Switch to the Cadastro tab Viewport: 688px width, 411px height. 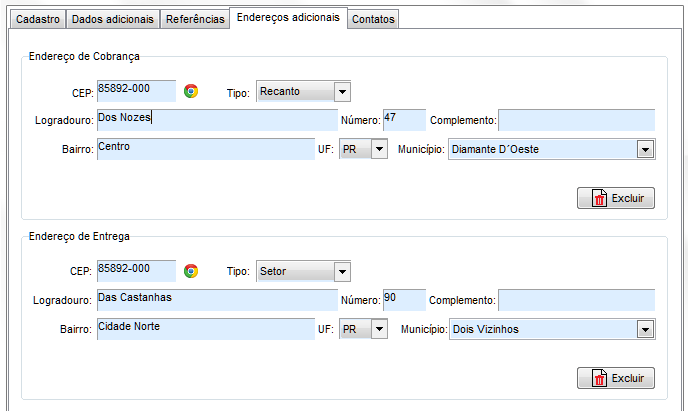point(39,19)
